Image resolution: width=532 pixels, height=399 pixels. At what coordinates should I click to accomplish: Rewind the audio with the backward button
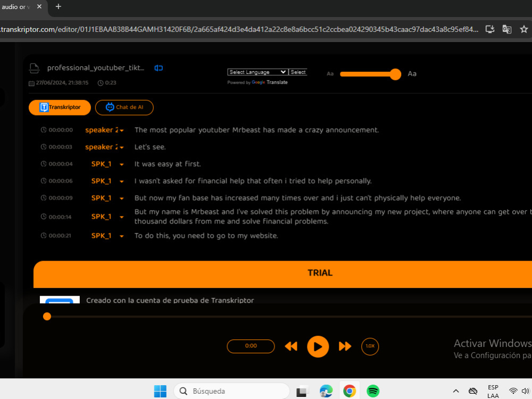pyautogui.click(x=291, y=346)
